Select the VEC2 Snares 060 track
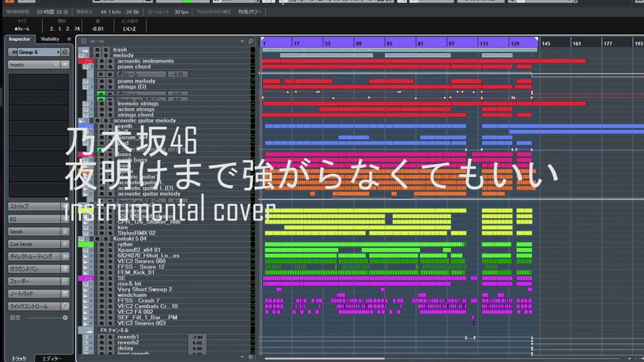Image resolution: width=644 pixels, height=362 pixels. click(142, 261)
